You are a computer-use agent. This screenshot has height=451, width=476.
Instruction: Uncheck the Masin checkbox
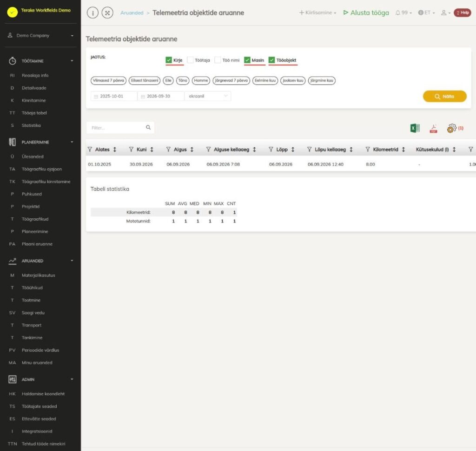[247, 60]
